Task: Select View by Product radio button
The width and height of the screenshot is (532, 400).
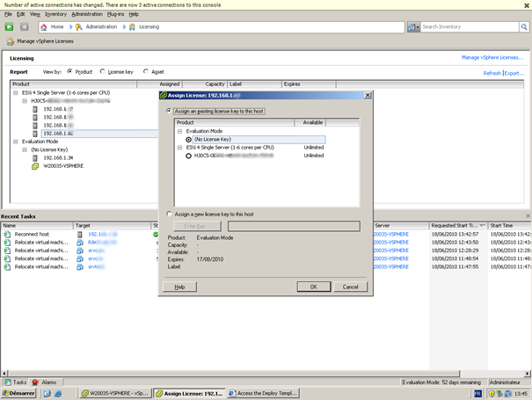Action: tap(69, 71)
